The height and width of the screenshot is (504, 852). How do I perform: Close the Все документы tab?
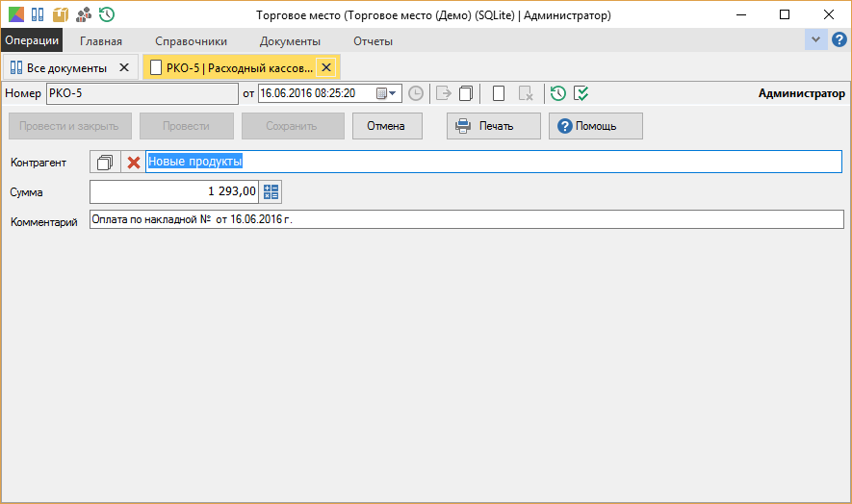click(124, 67)
